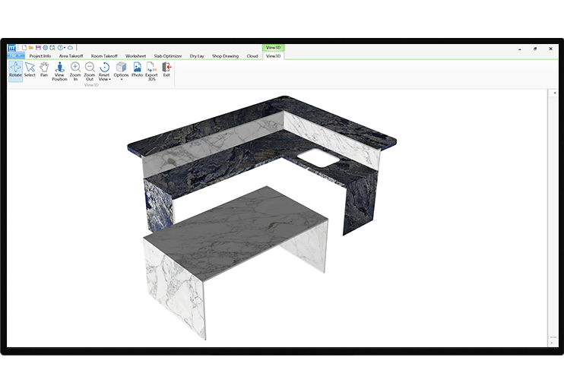Click the save icon in quick access bar

click(38, 47)
